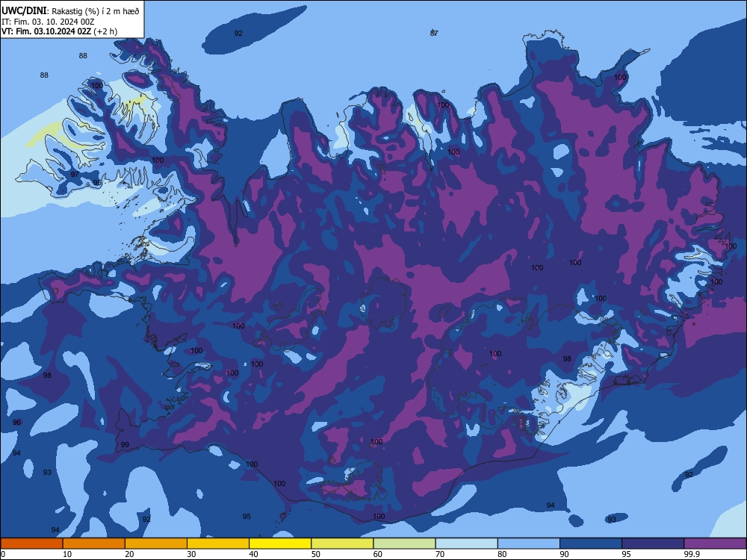Click the 0–10 dark orange legend swatch

(31, 544)
